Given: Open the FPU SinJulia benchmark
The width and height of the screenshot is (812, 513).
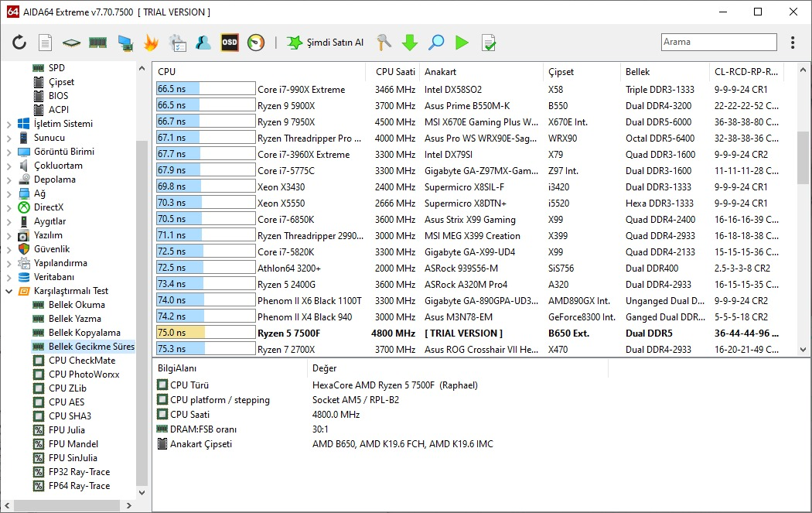Looking at the screenshot, I should 73,458.
